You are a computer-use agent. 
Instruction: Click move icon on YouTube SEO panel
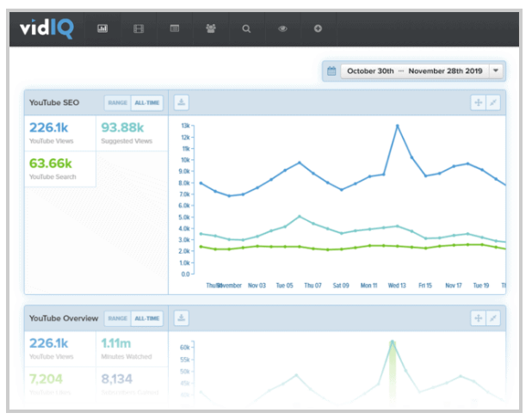point(479,102)
